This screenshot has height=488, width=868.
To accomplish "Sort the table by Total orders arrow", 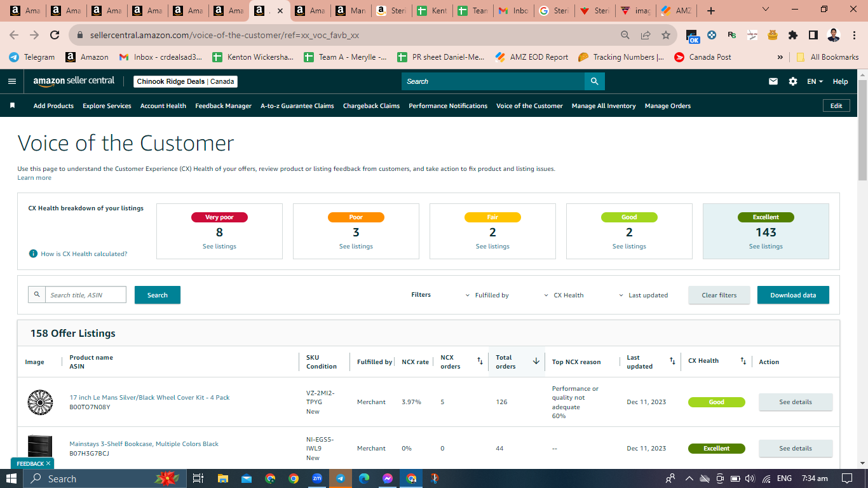I will click(536, 361).
